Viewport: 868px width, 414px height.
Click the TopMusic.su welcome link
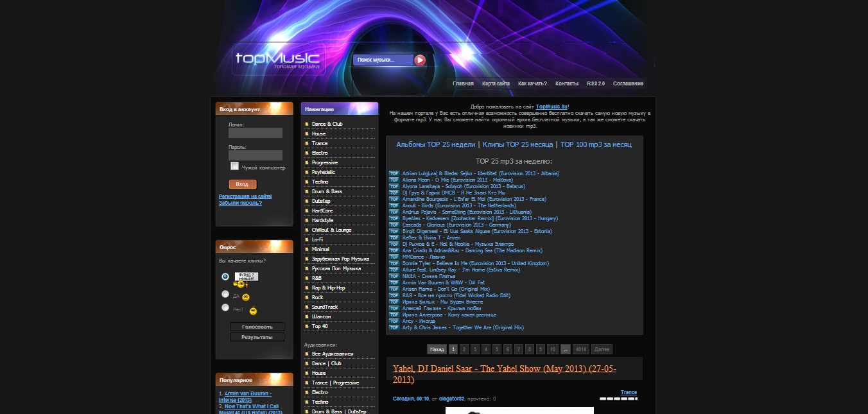click(552, 107)
